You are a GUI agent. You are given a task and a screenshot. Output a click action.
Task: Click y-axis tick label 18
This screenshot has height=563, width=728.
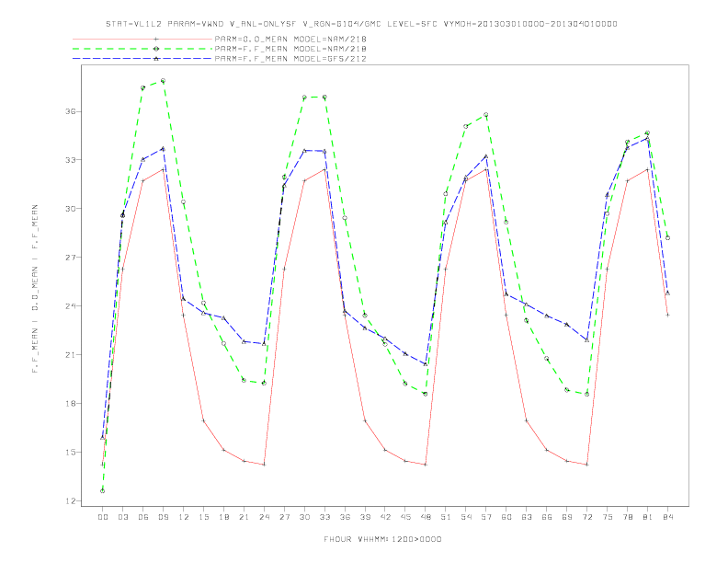pos(71,404)
